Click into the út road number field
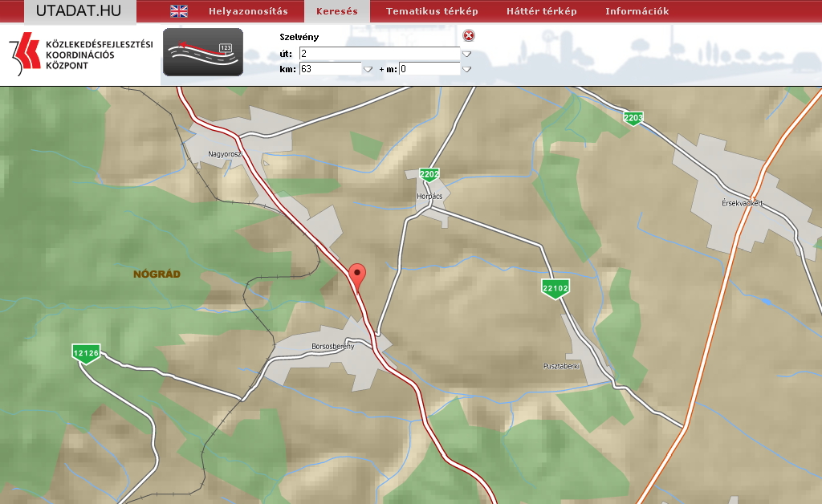The width and height of the screenshot is (822, 504). pyautogui.click(x=379, y=54)
